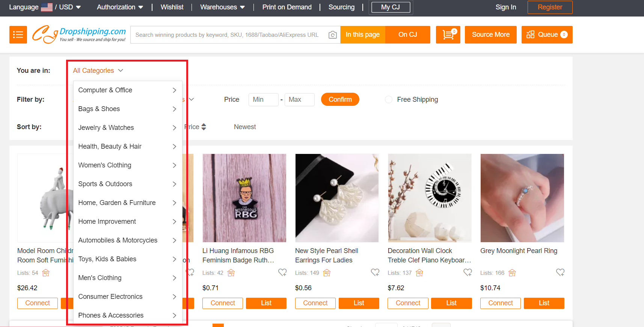
Task: Open New Style Pearl Shell Earrings title
Action: pos(327,255)
